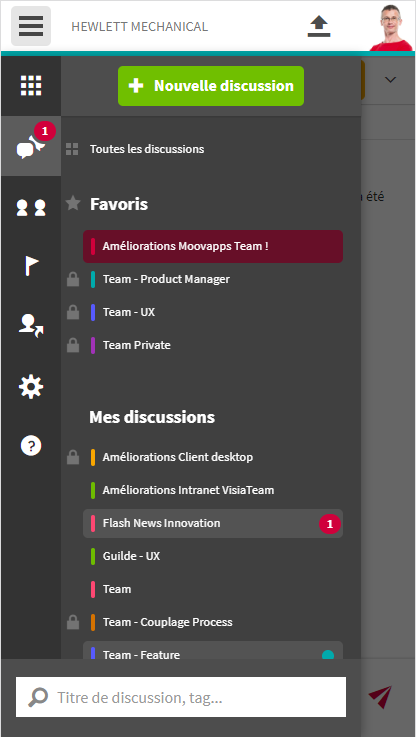Open the user share icon in sidebar
This screenshot has width=416, height=737.
[x=31, y=326]
